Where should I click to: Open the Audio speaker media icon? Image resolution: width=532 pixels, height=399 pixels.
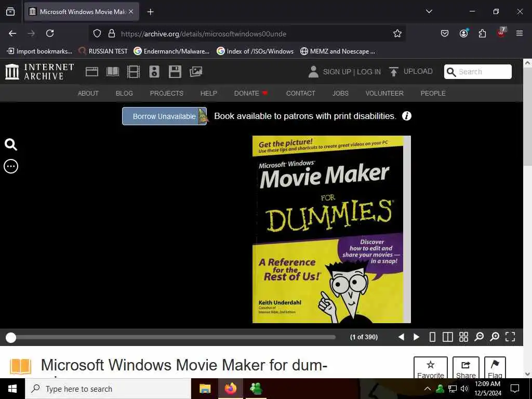(x=154, y=72)
